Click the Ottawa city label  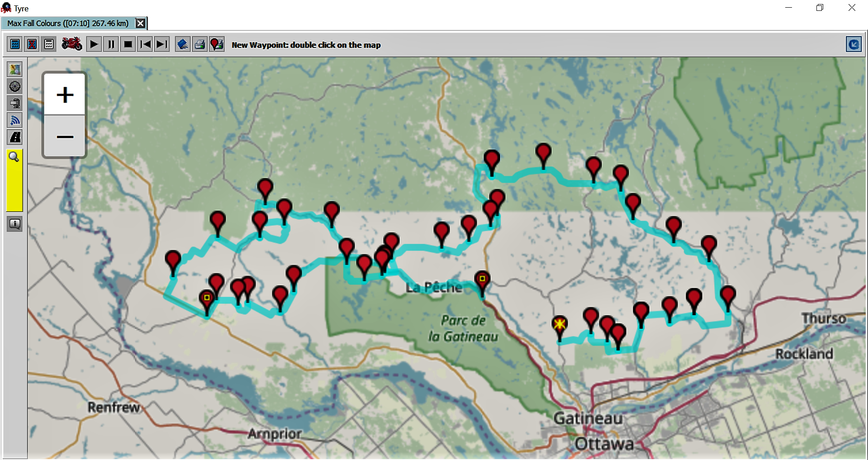point(604,444)
